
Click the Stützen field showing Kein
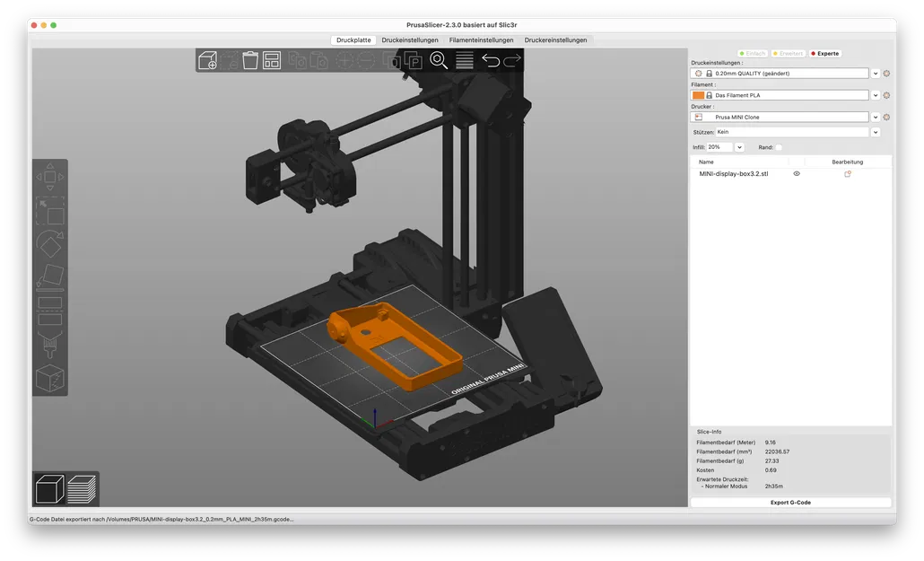click(792, 132)
